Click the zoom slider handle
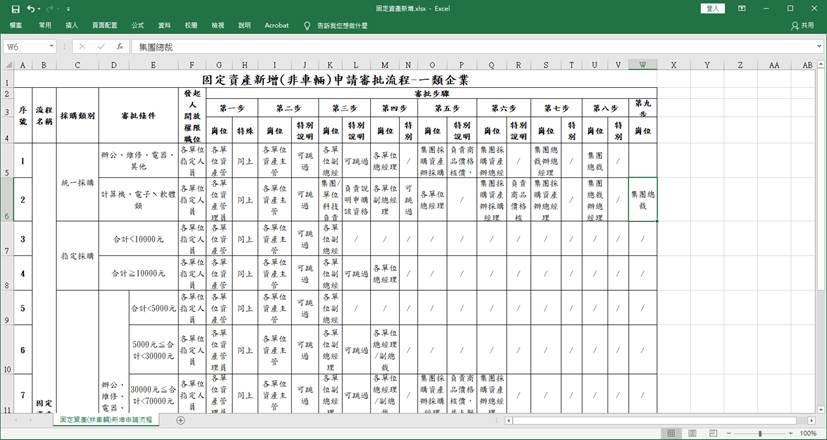 click(760, 433)
